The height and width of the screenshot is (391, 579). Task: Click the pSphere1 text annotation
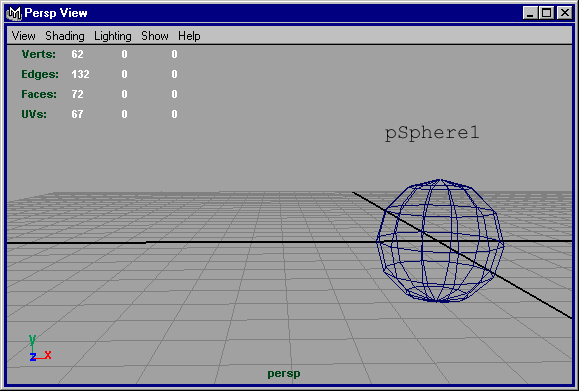pos(432,133)
